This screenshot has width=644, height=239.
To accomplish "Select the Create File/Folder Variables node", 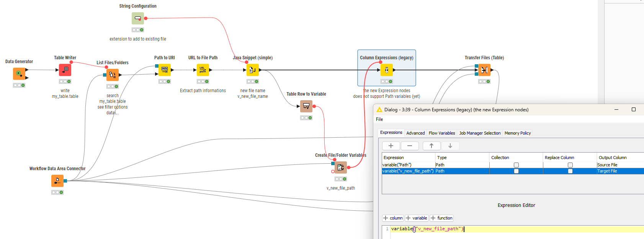I will [x=341, y=167].
